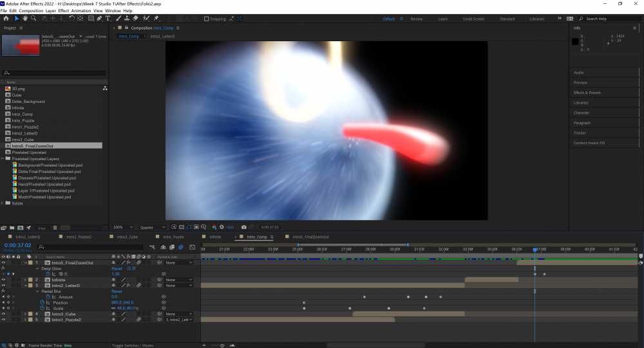Screen dimensions: 644x348
Task: Toggle fast previews icon in viewer
Action: (x=174, y=227)
